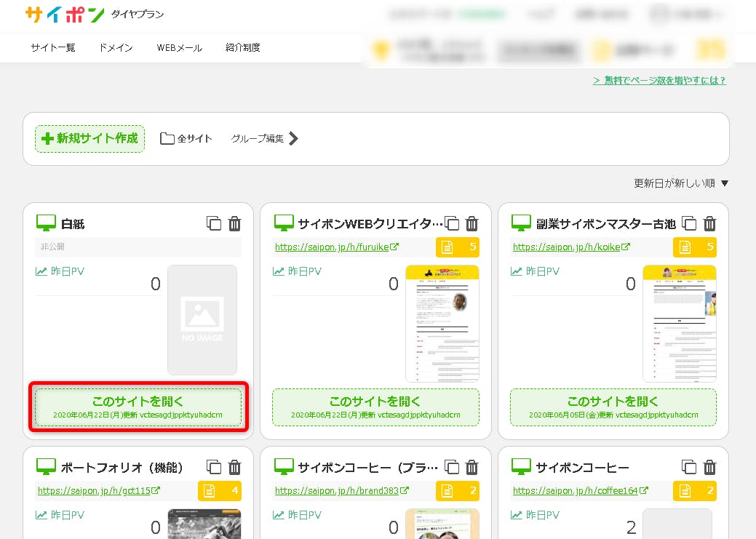Click monitor icon on coffee164 card
The image size is (756, 539).
coord(521,467)
